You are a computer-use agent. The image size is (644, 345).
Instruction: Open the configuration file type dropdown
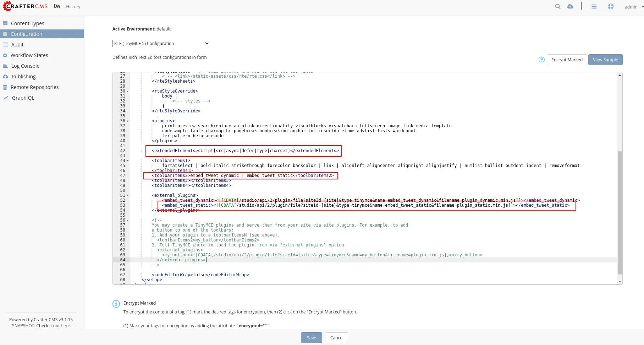(x=161, y=43)
